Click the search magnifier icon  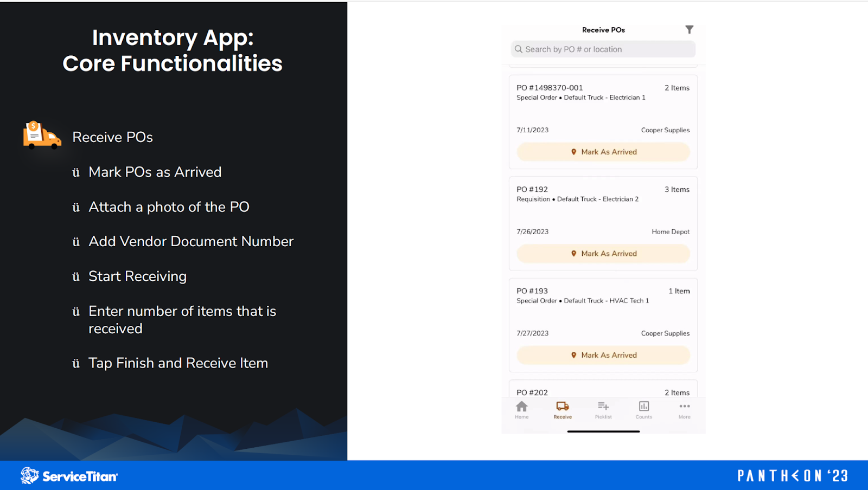[x=519, y=49]
